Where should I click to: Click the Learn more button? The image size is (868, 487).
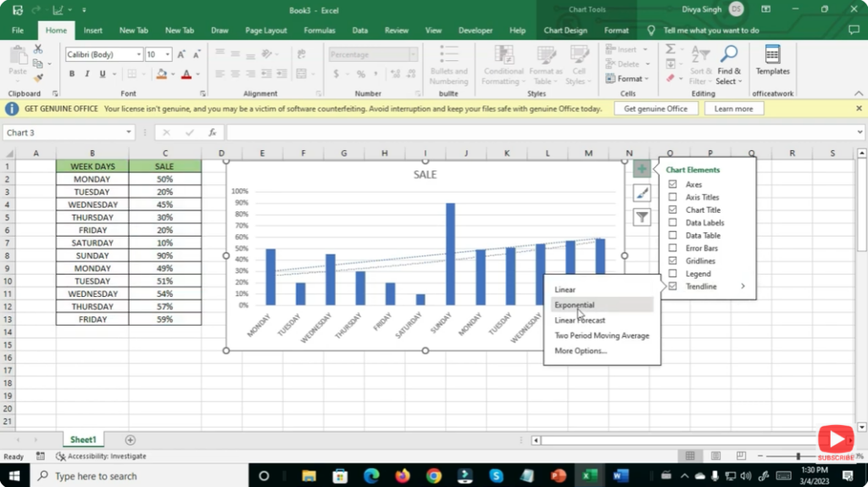point(733,109)
